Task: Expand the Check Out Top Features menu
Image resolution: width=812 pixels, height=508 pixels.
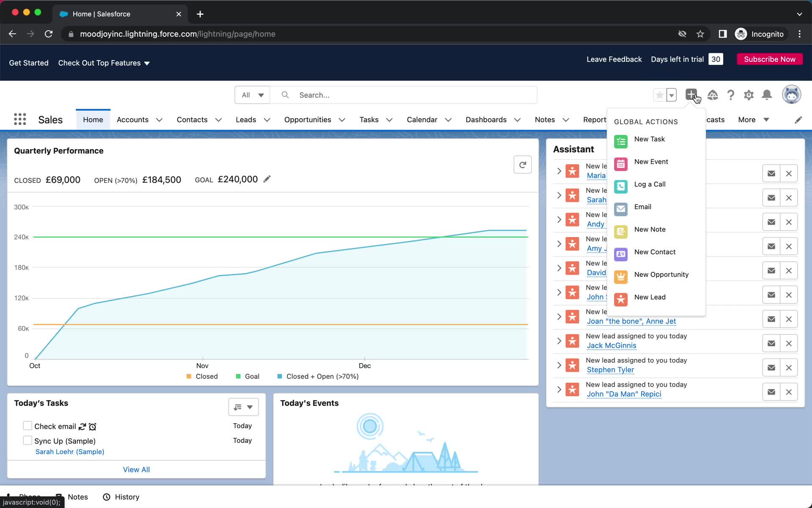Action: tap(104, 63)
